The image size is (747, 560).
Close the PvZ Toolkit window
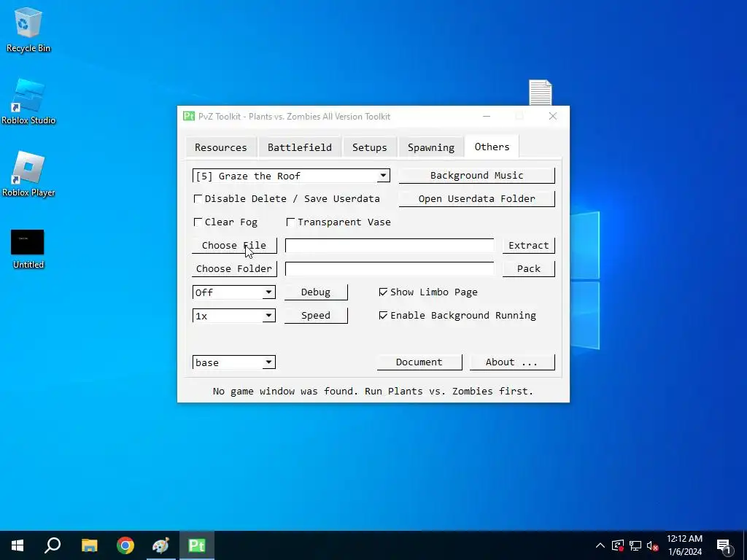(x=553, y=116)
